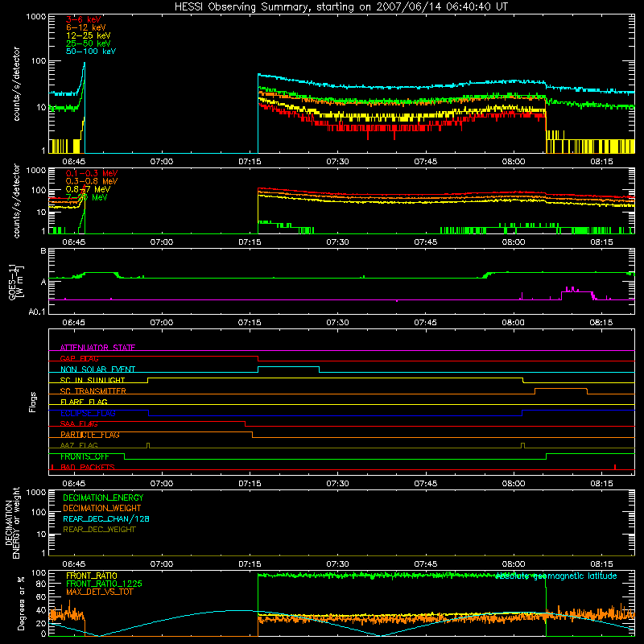644x644 pixels.
Task: Click the FLARE_FLAG label
Action: [x=84, y=402]
